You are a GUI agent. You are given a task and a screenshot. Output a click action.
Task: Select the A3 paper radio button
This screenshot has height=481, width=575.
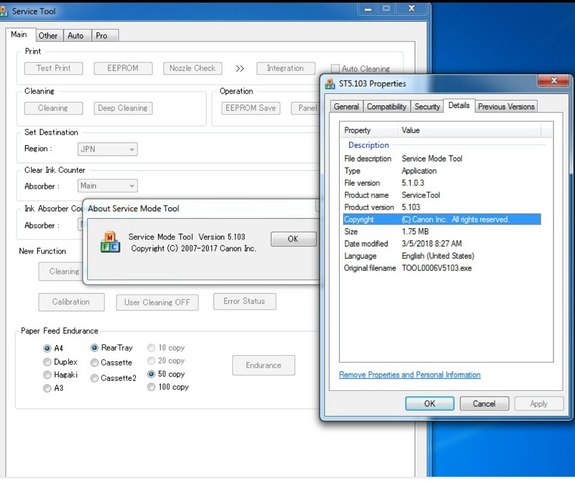coord(47,388)
